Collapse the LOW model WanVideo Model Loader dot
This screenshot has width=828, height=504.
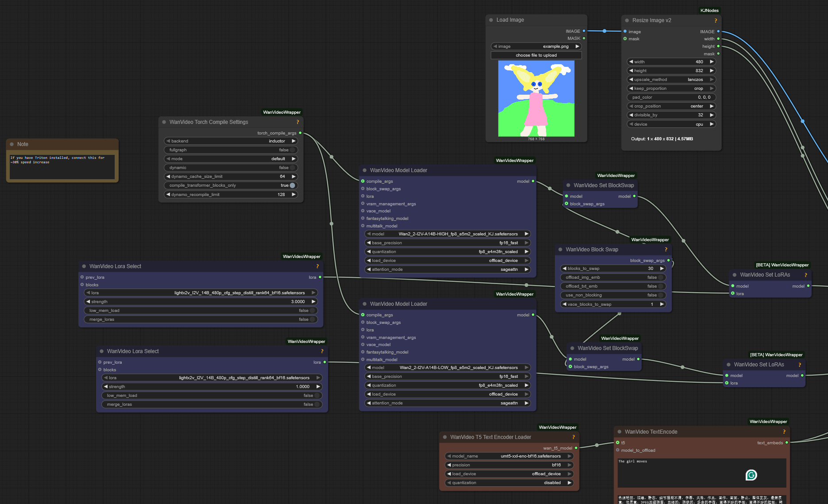point(365,304)
